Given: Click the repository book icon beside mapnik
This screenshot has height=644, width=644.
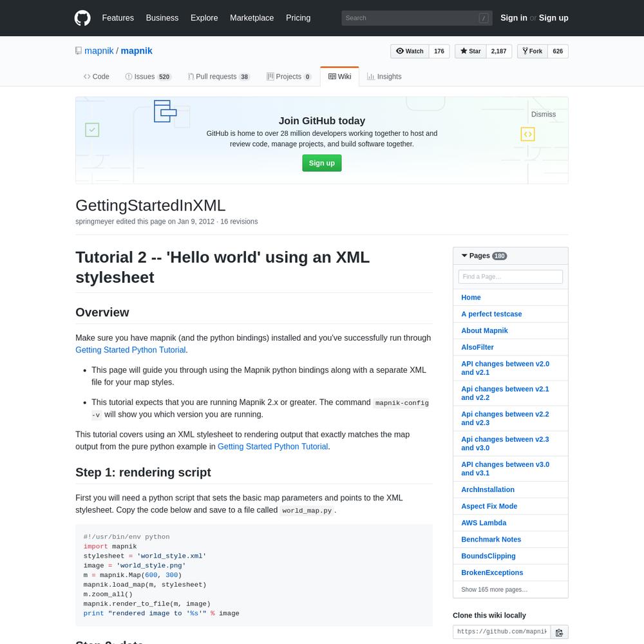Looking at the screenshot, I should 79,51.
